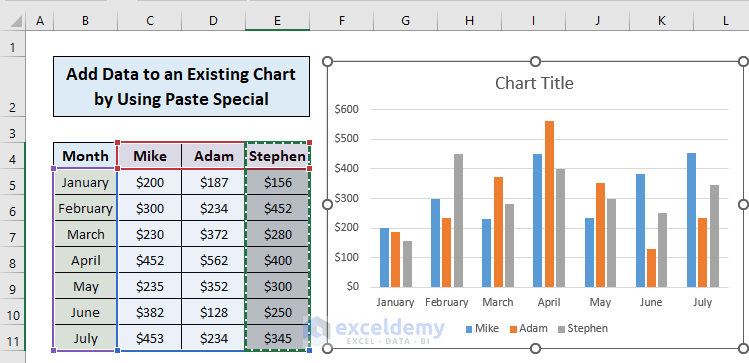Click cell with value $453
The image size is (749, 363).
[150, 338]
